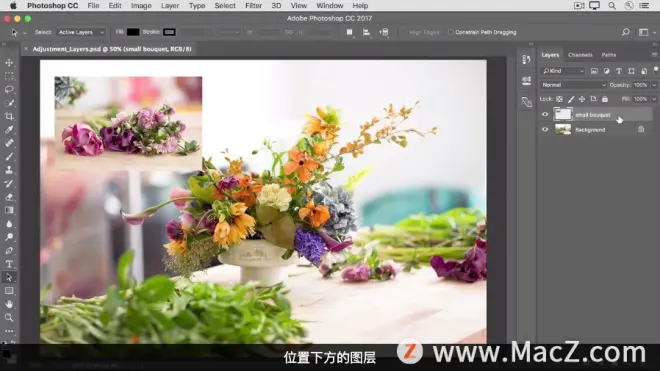The width and height of the screenshot is (660, 371).
Task: Select the Hand tool
Action: 9,304
